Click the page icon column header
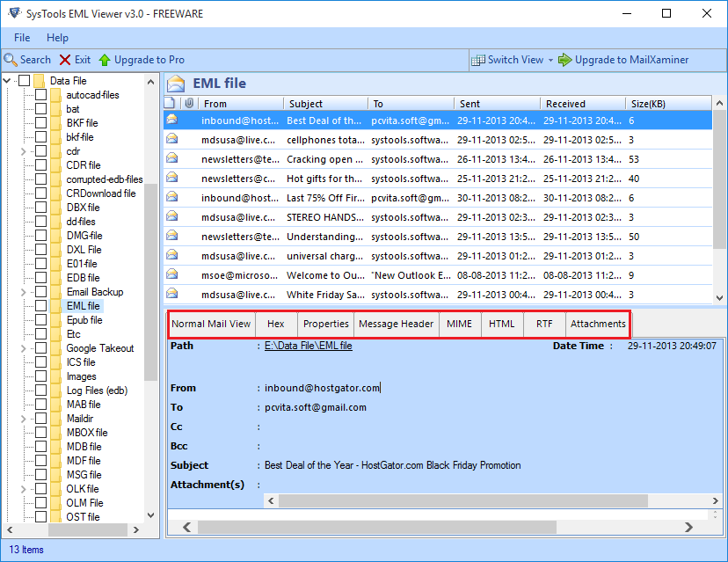 [171, 103]
